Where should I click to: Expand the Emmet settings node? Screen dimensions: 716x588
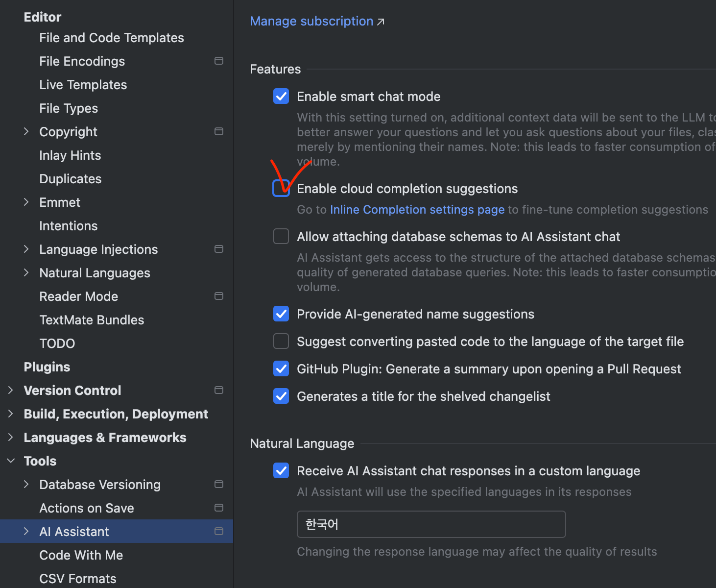point(26,202)
